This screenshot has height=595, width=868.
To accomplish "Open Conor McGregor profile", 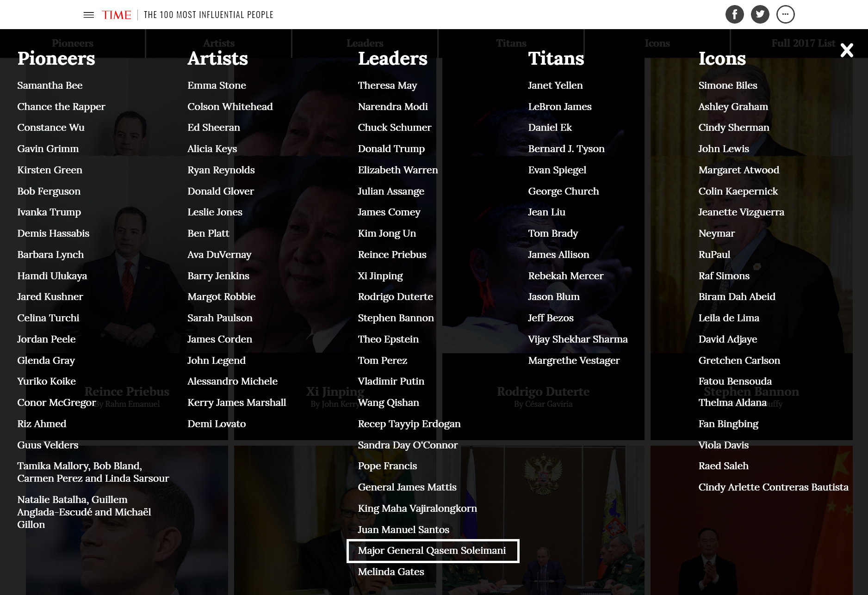I will pos(56,403).
